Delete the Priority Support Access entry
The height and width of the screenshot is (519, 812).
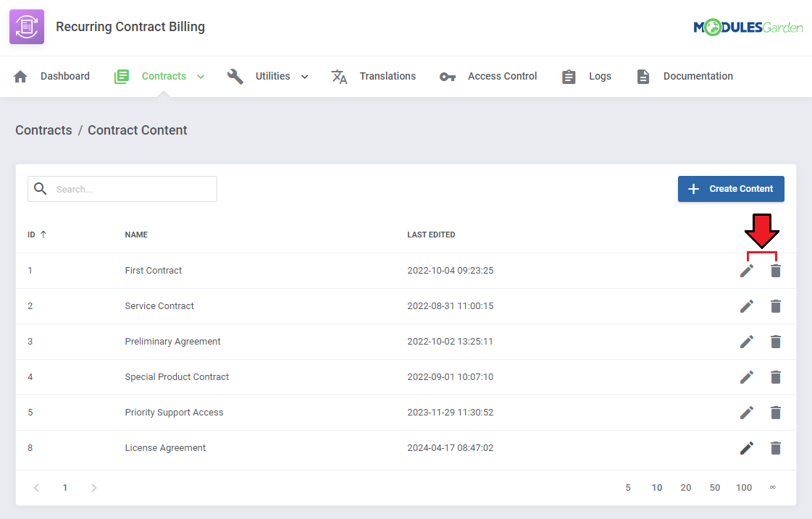click(x=775, y=413)
